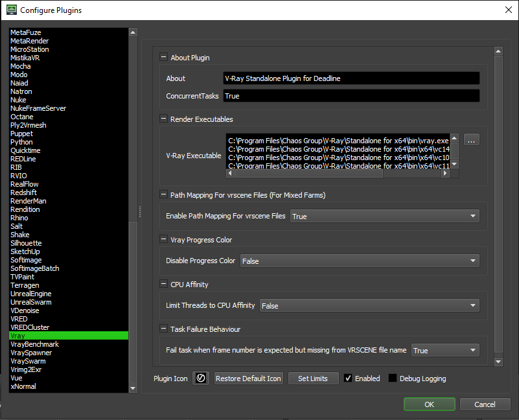Select VrayBenchmark in the plugin list
The width and height of the screenshot is (519, 420).
point(69,344)
